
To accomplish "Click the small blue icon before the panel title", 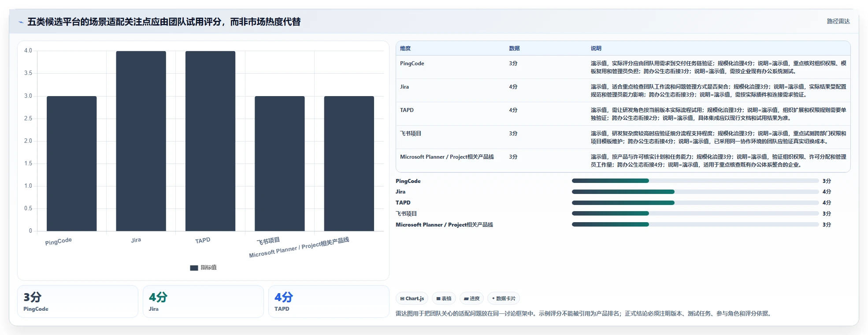I will [21, 22].
